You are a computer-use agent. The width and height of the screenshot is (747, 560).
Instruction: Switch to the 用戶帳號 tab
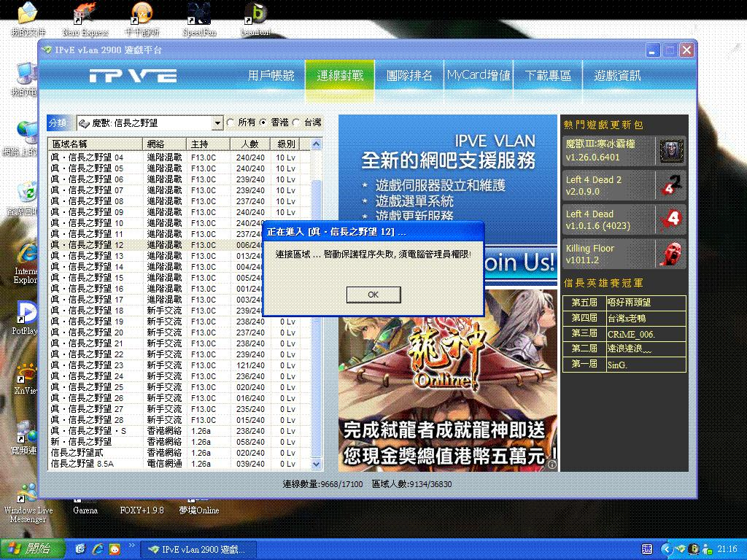point(271,75)
